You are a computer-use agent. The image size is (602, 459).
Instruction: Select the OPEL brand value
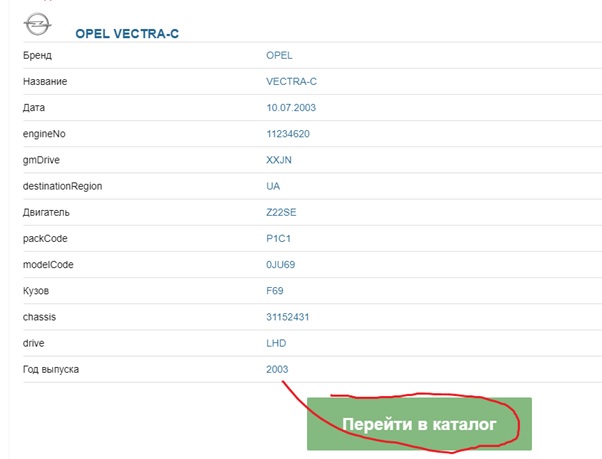(x=280, y=55)
